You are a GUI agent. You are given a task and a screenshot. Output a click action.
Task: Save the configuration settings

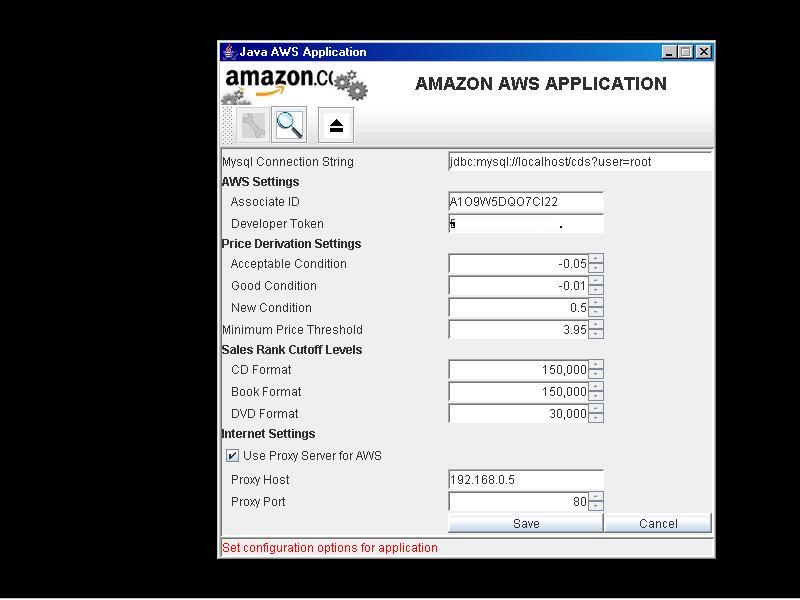[526, 523]
